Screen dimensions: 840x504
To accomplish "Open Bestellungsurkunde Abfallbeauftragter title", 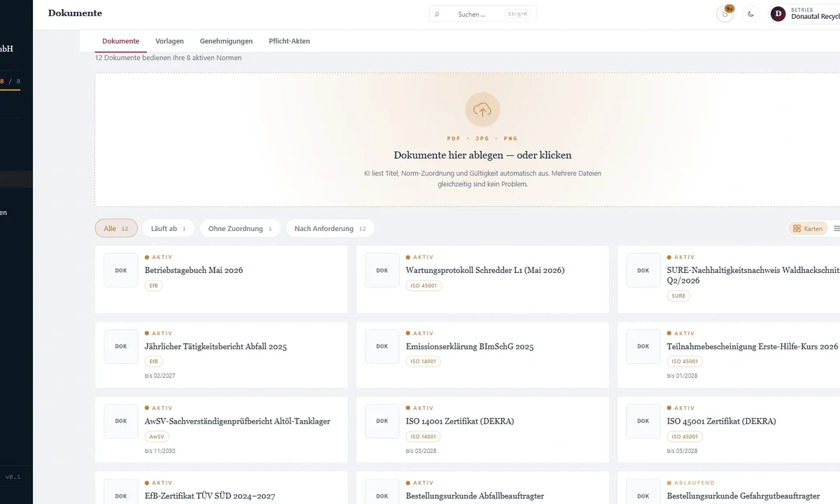I will tap(475, 496).
